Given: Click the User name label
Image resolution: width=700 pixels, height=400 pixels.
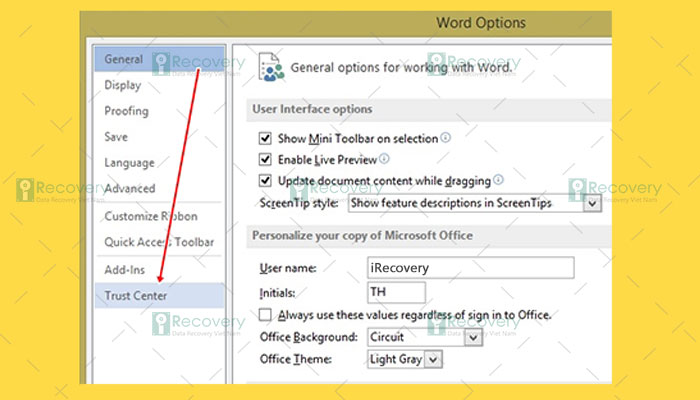Looking at the screenshot, I should tap(288, 268).
